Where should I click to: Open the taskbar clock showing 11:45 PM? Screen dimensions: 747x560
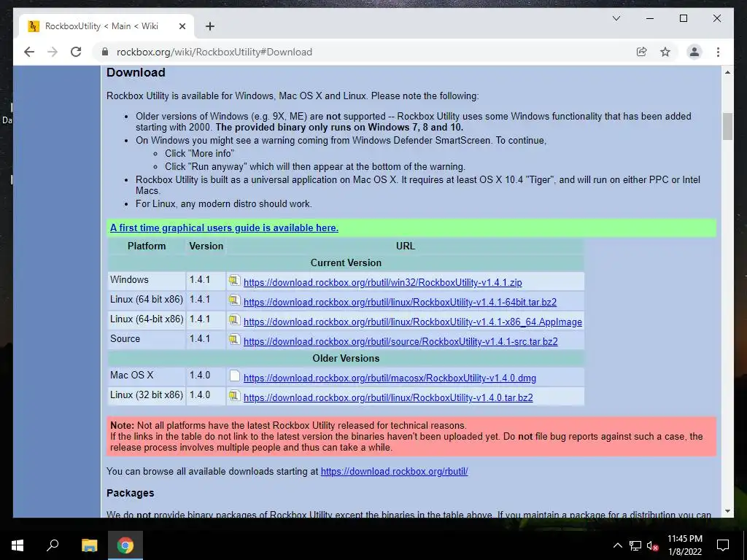[684, 545]
